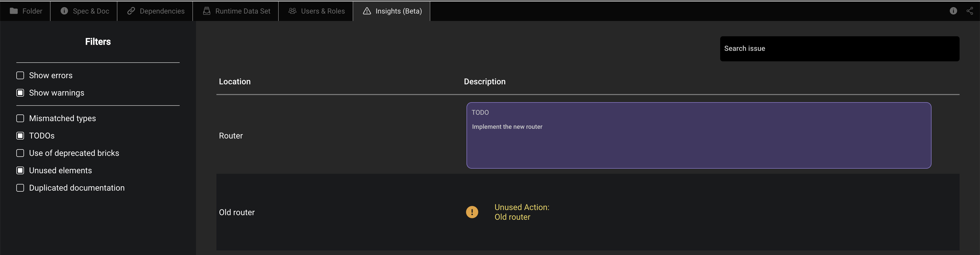Open the Dependencies tab

[x=155, y=11]
